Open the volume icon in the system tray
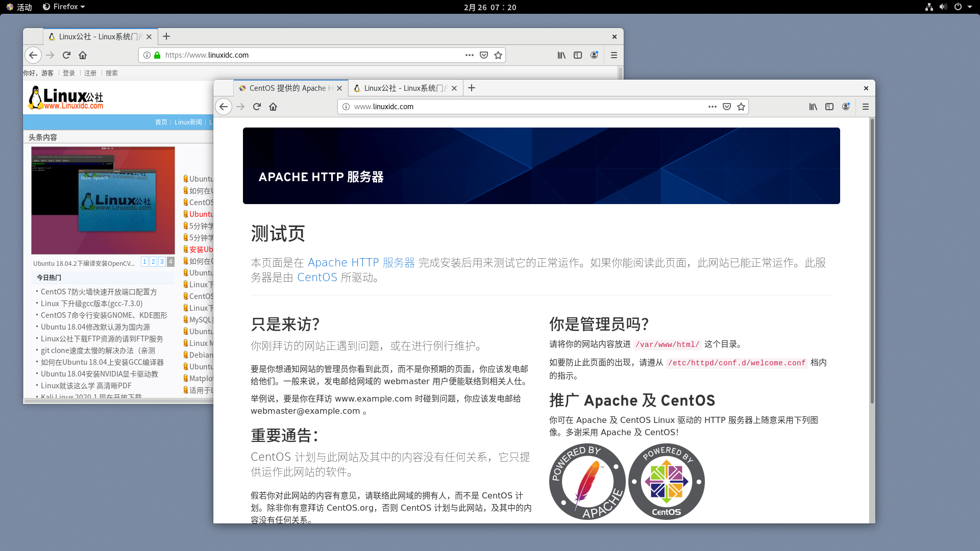The width and height of the screenshot is (980, 551). point(943,7)
